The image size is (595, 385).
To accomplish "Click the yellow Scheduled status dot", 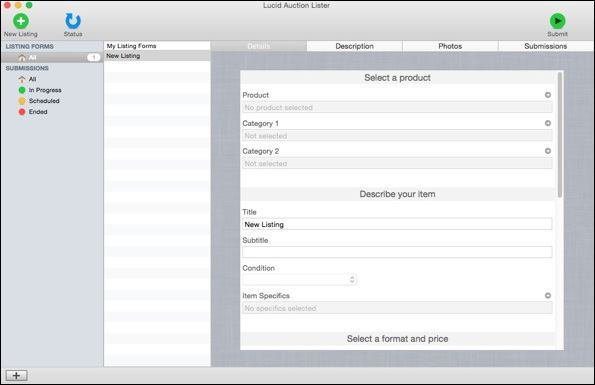I will [x=22, y=101].
